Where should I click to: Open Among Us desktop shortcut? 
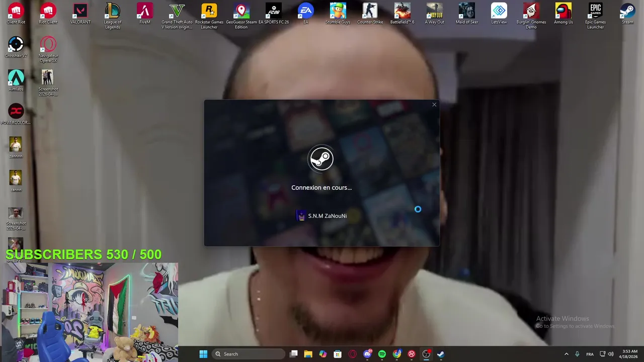click(x=563, y=14)
